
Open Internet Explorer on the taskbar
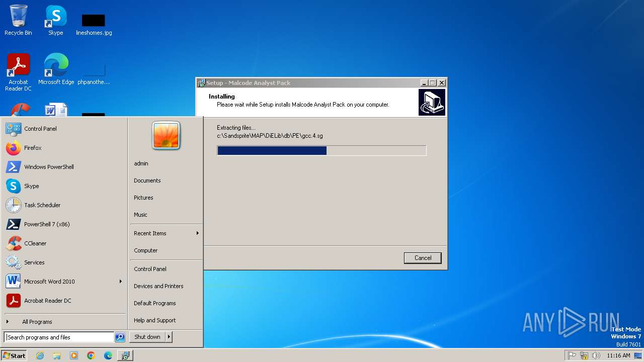40,355
